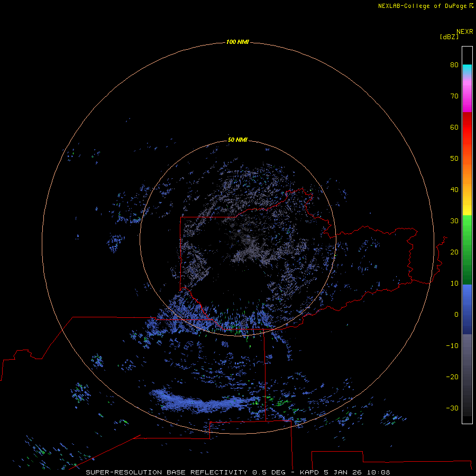Click the 50 value on the dBZ scale

pos(454,159)
